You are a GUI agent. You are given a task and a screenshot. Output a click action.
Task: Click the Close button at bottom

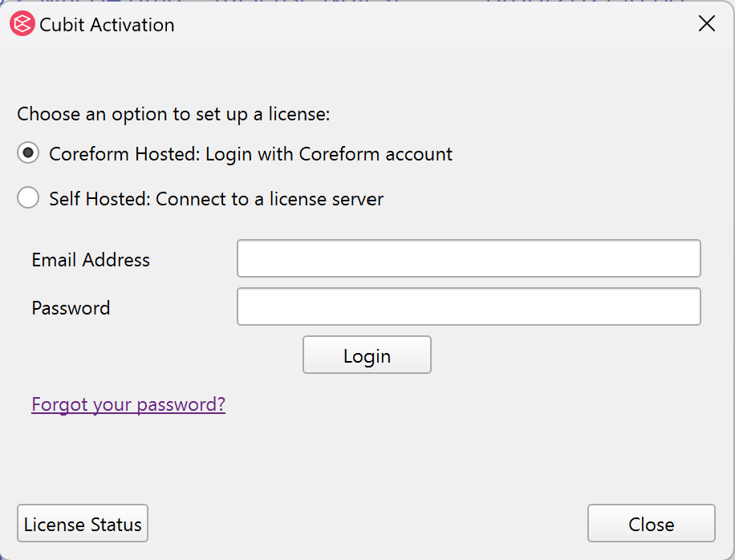point(651,523)
